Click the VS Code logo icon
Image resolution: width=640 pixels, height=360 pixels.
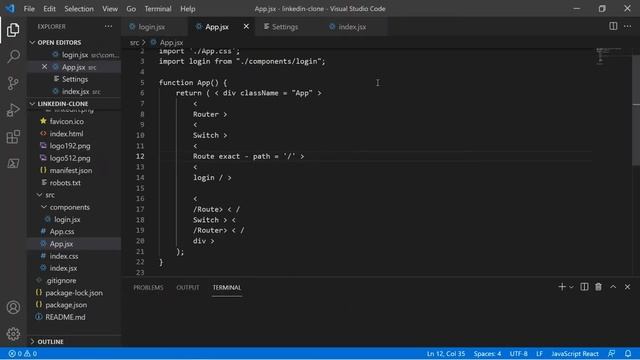tap(10, 8)
